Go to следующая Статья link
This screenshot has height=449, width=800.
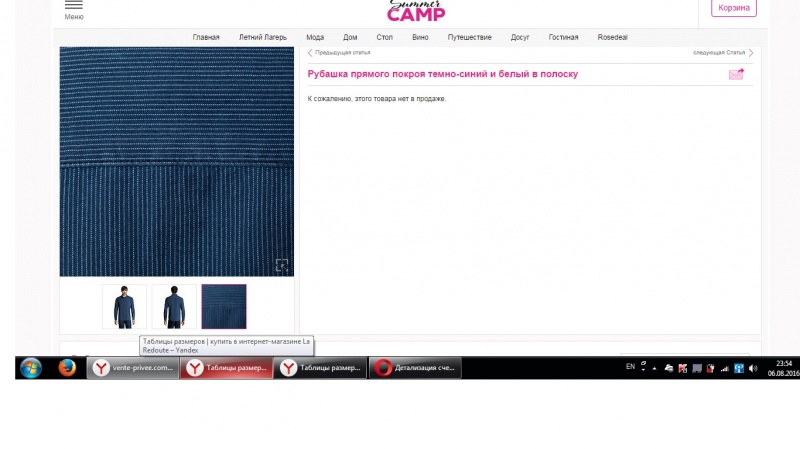point(719,53)
